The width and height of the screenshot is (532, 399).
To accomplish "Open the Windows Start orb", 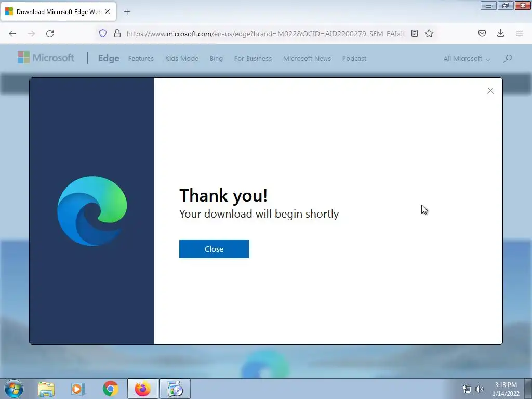I will [x=14, y=389].
